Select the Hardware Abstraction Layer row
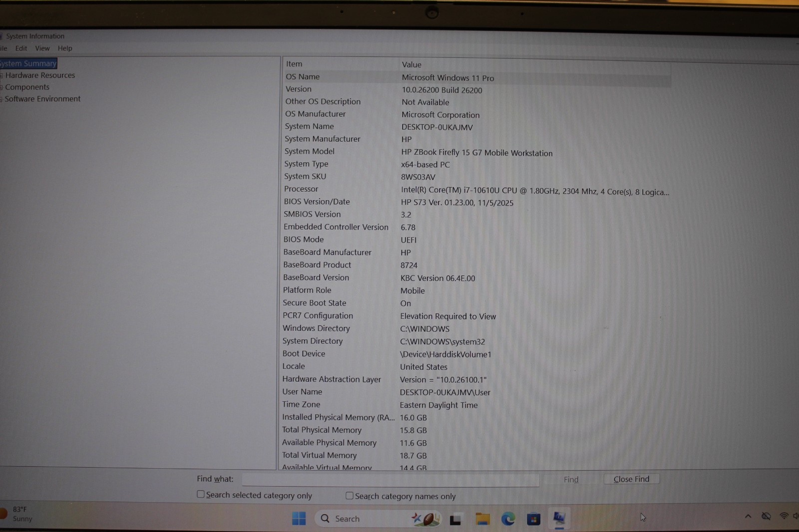 (x=477, y=379)
